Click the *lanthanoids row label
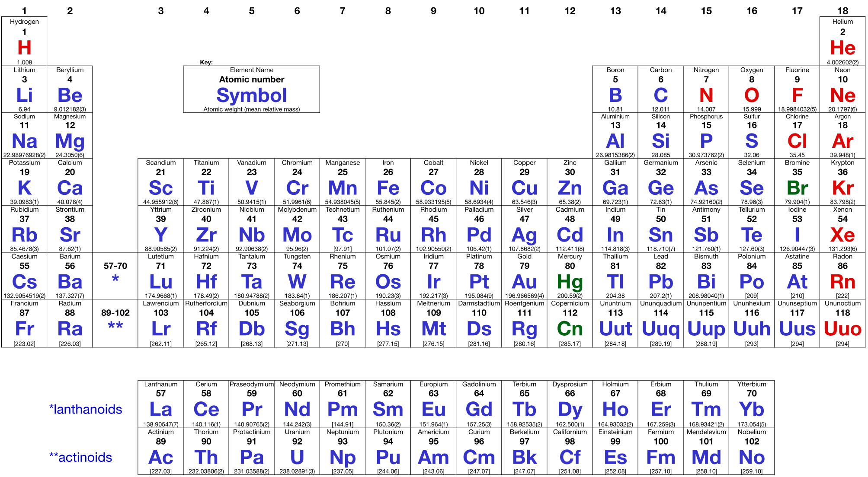The height and width of the screenshot is (477, 868). 86,409
